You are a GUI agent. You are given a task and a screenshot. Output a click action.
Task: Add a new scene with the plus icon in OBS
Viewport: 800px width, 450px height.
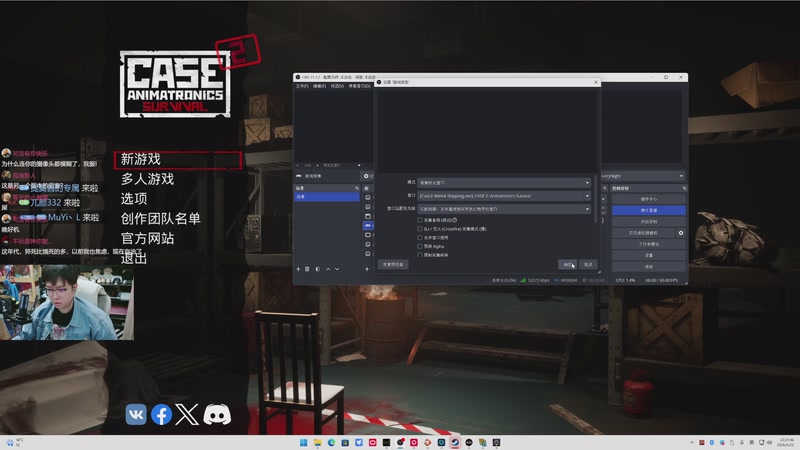298,269
